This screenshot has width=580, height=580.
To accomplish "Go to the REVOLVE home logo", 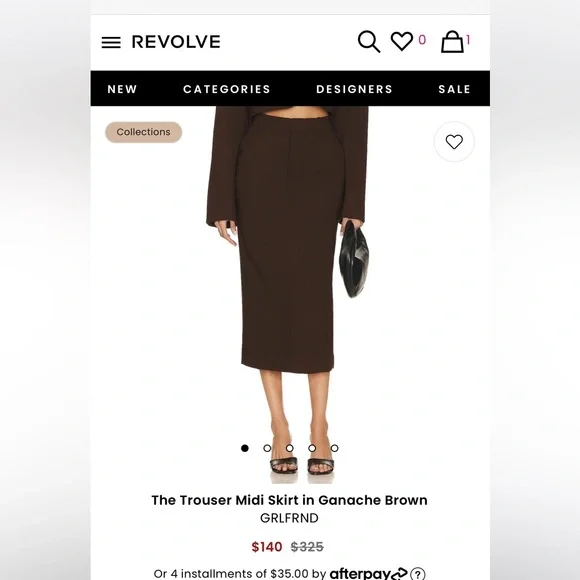I will [176, 42].
